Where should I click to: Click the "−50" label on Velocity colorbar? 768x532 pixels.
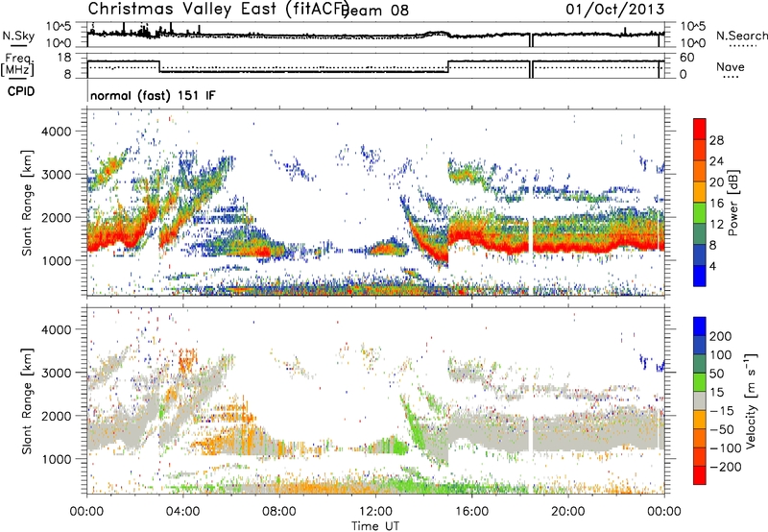pyautogui.click(x=722, y=429)
